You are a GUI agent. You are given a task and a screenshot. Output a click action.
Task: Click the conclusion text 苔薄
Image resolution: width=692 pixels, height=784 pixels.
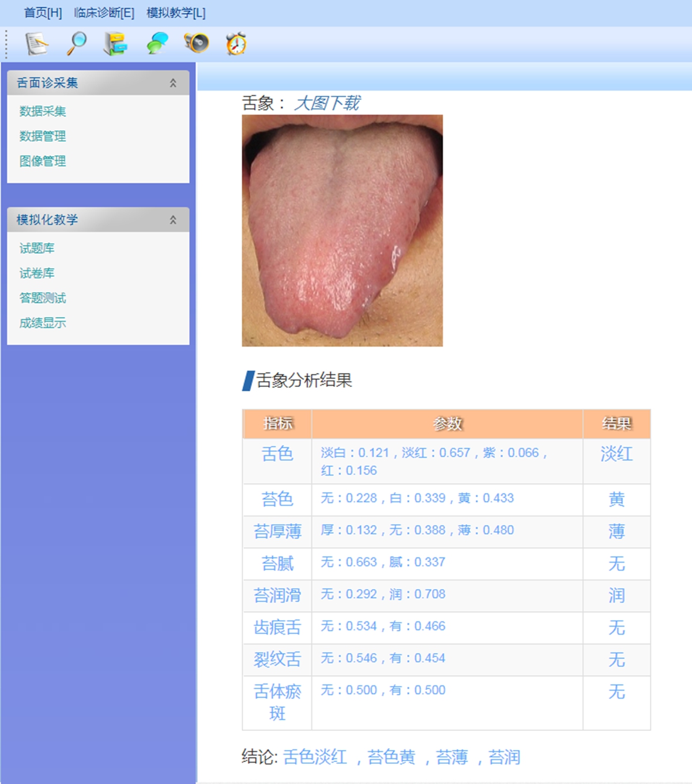[452, 757]
